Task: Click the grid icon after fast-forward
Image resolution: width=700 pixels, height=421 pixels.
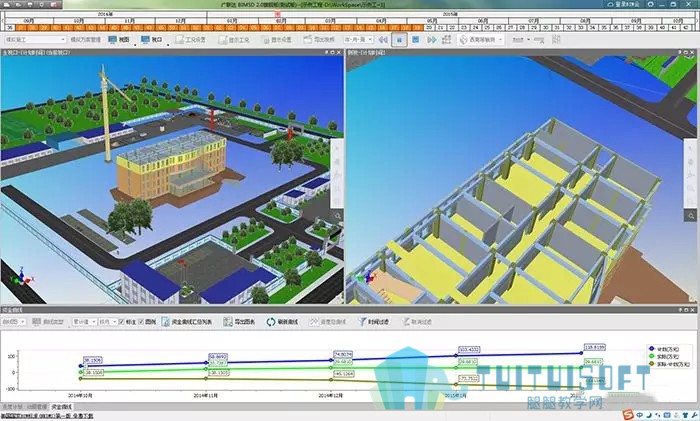Action: click(446, 40)
